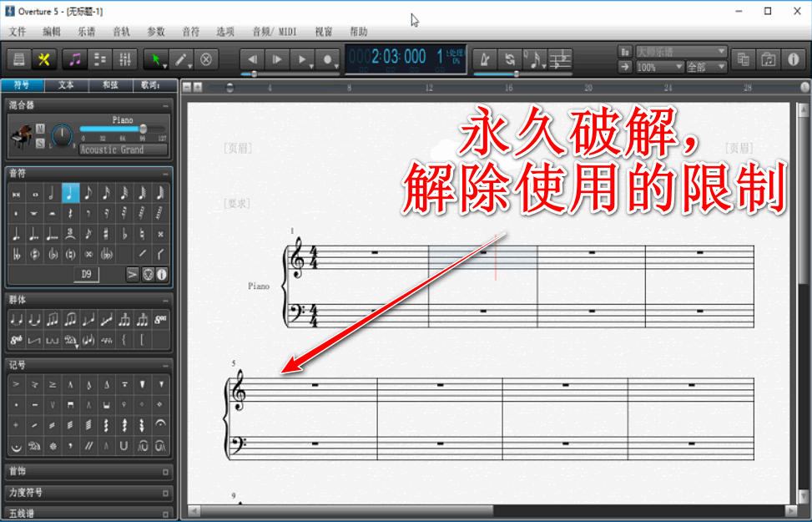Start recording with the record button
Image resolution: width=812 pixels, height=522 pixels.
(x=327, y=59)
